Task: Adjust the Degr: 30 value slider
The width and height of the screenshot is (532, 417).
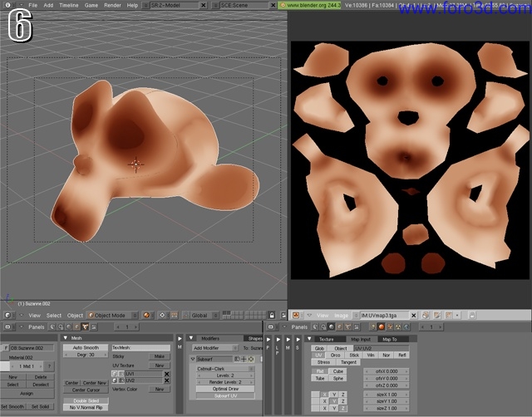Action: point(86,355)
